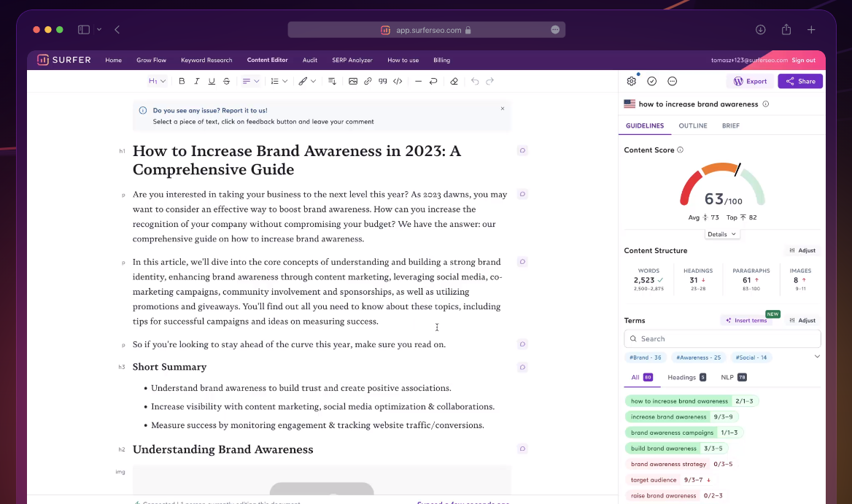
Task: Show the NLP terms tab
Action: [734, 378]
